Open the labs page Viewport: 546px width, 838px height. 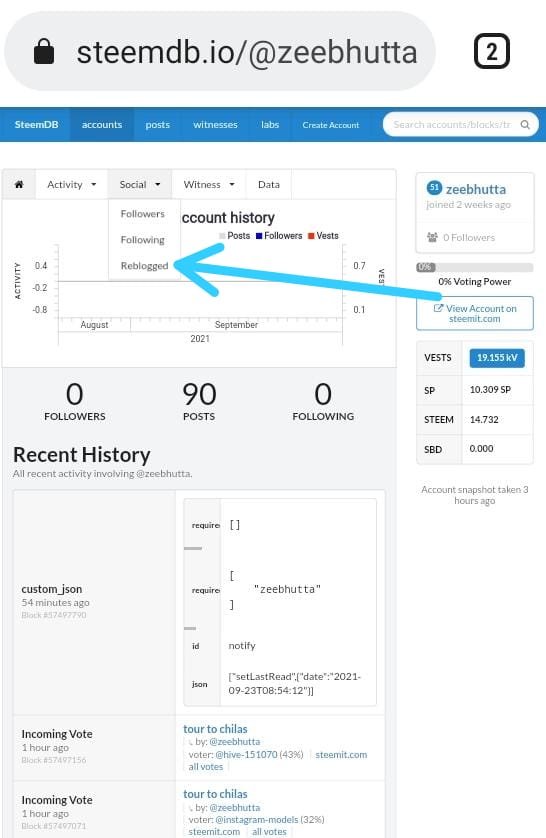tap(270, 125)
